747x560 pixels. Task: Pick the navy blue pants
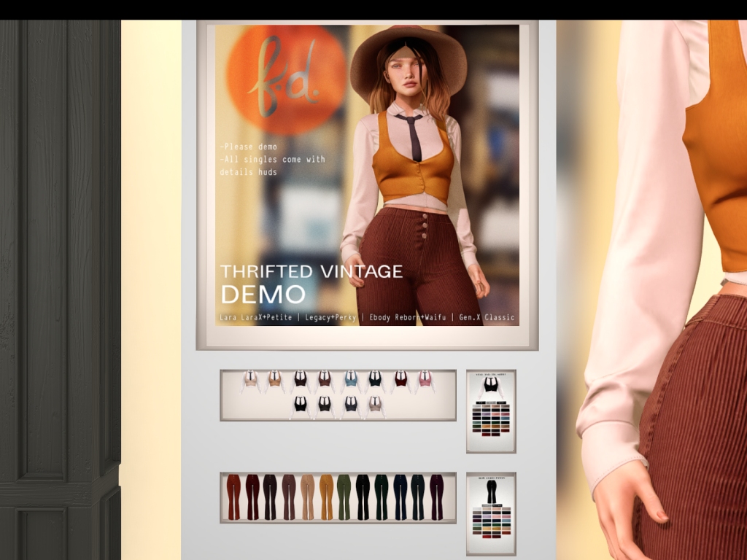click(x=400, y=497)
